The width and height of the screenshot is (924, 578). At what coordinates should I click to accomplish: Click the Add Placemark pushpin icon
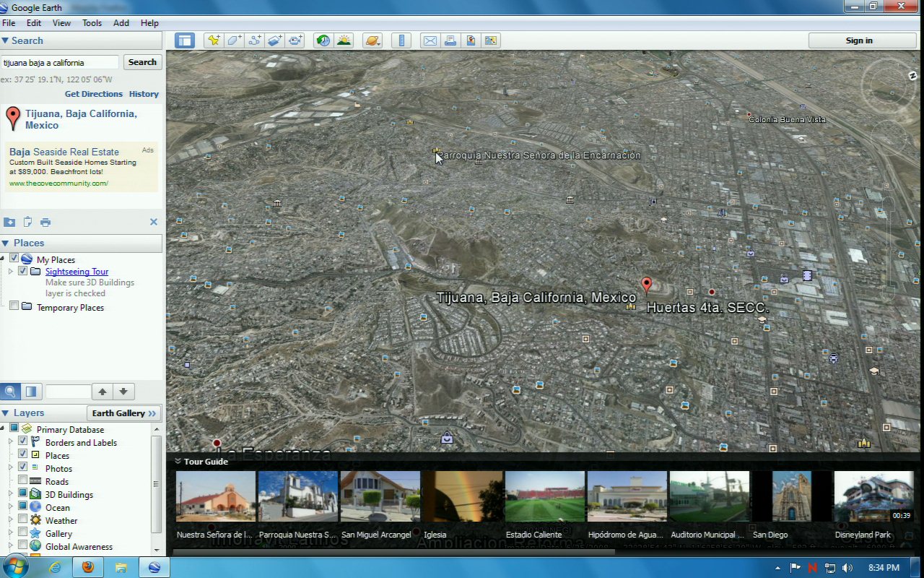[214, 40]
